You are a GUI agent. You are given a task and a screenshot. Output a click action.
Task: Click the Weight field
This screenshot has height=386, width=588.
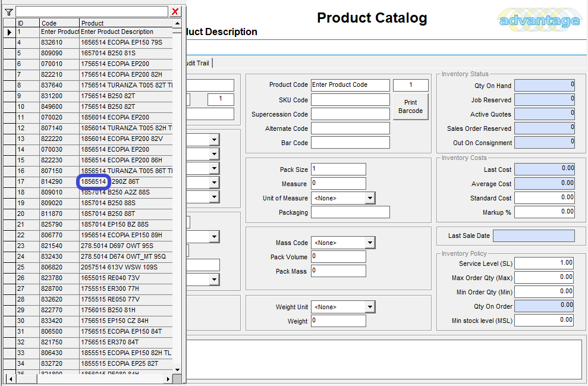click(x=338, y=321)
